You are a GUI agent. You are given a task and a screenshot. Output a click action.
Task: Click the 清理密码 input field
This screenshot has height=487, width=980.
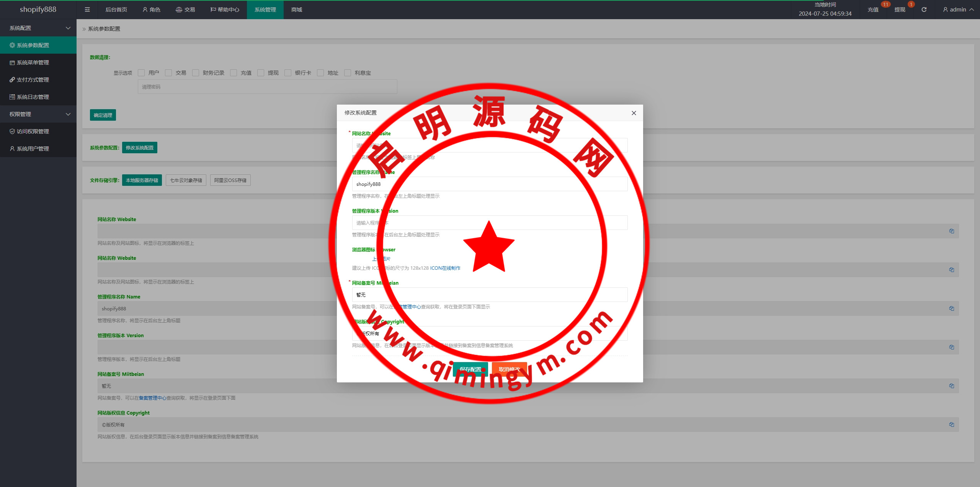coord(267,87)
